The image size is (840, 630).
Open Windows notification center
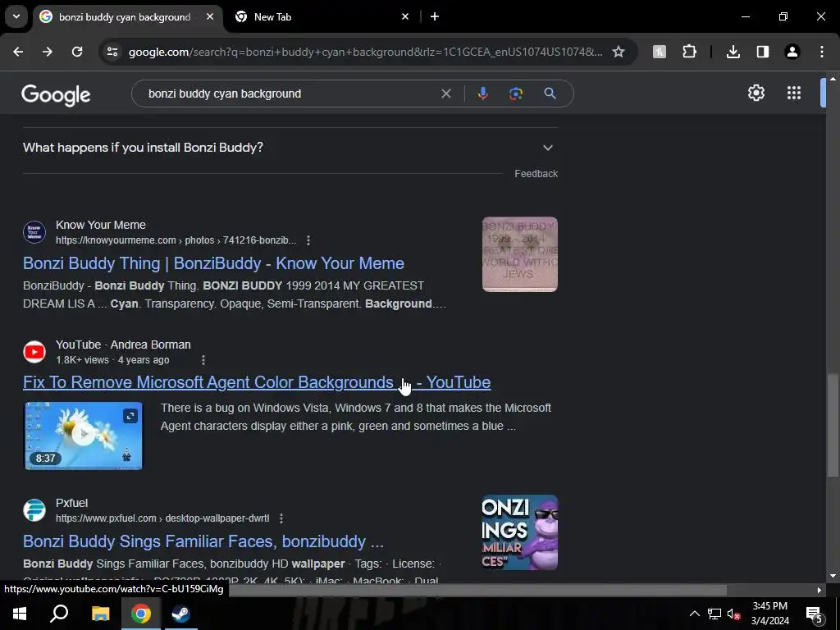(815, 614)
